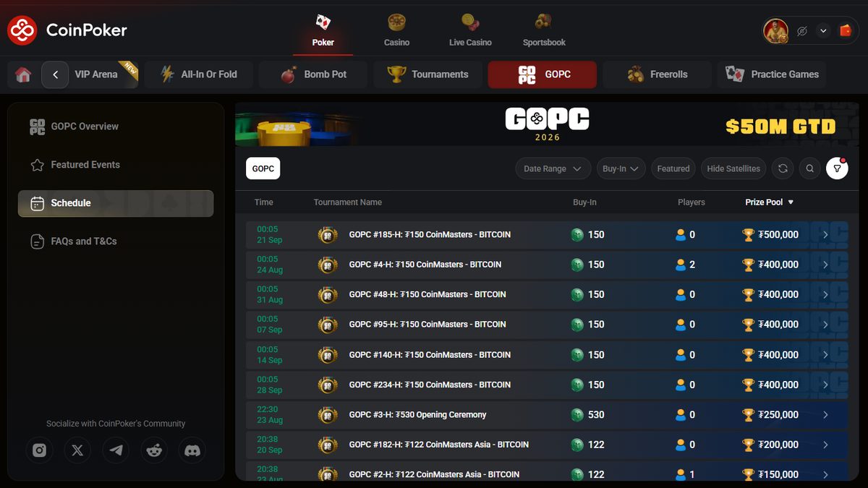
Task: Expand arrow for GOPC #4-H row
Action: pyautogui.click(x=825, y=265)
